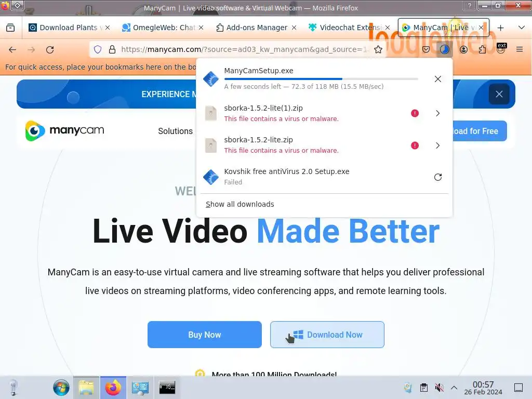The height and width of the screenshot is (399, 532).
Task: Close the Download Plants tab
Action: [x=108, y=28]
